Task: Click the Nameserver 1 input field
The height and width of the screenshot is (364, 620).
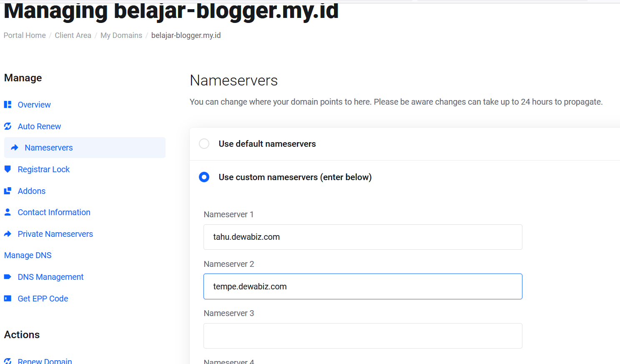Action: [x=362, y=237]
